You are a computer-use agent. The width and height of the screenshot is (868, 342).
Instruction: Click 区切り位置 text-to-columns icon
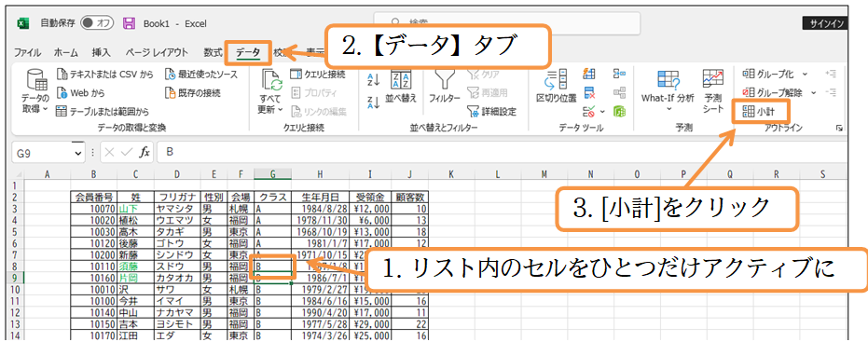pos(556,80)
